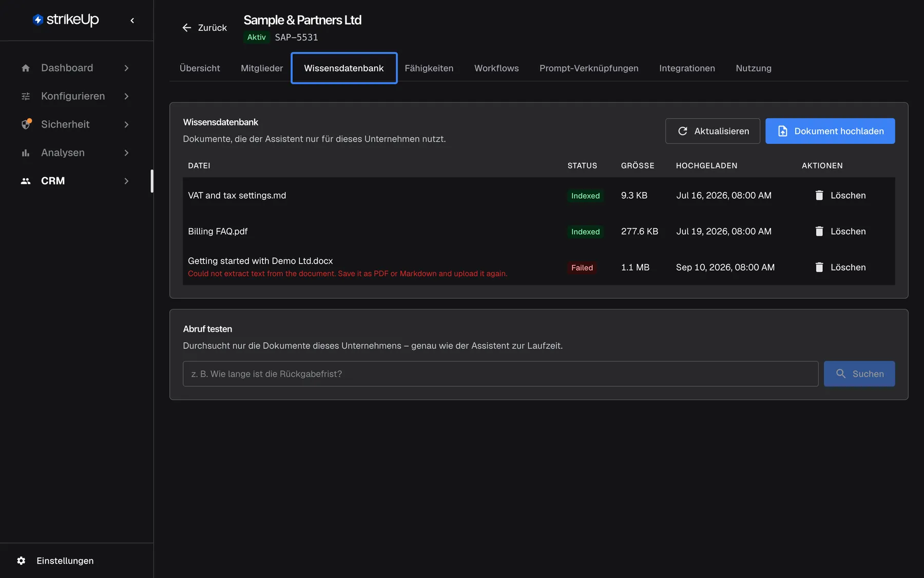The height and width of the screenshot is (578, 924).
Task: Click the trash icon for VAT and tax settings.md
Action: 819,195
